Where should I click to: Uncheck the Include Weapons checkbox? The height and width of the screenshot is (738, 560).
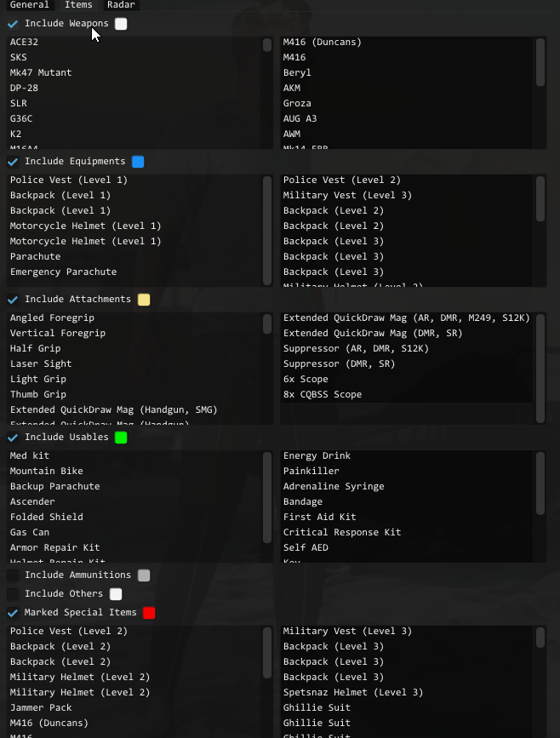coord(13,24)
